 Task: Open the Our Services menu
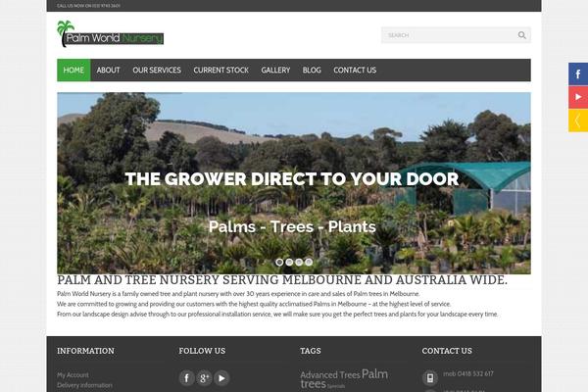point(157,71)
